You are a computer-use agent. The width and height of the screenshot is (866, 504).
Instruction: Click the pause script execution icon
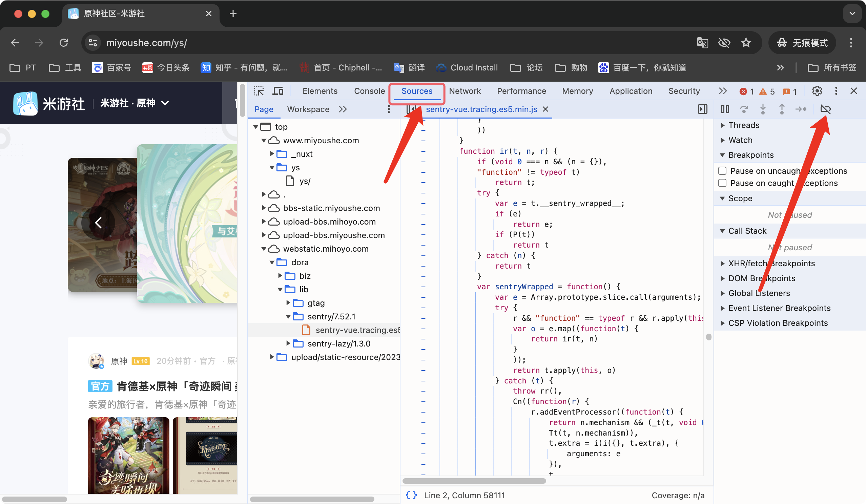click(x=725, y=109)
